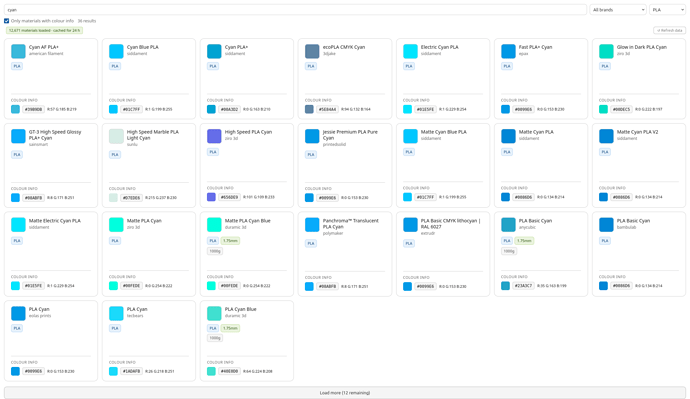This screenshot has height=399, width=690.
Task: Click the PLA tag on Jessie Premium PLA Pure Cyan card
Action: [311, 154]
